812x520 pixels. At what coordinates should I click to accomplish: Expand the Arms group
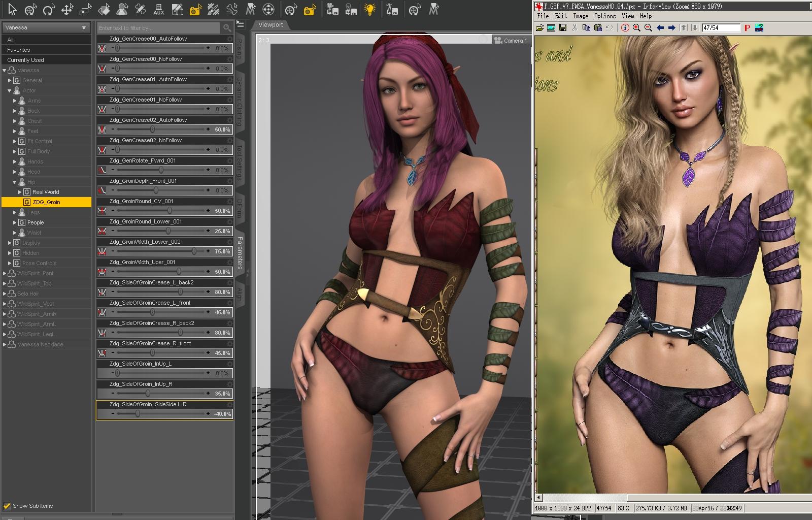[15, 101]
